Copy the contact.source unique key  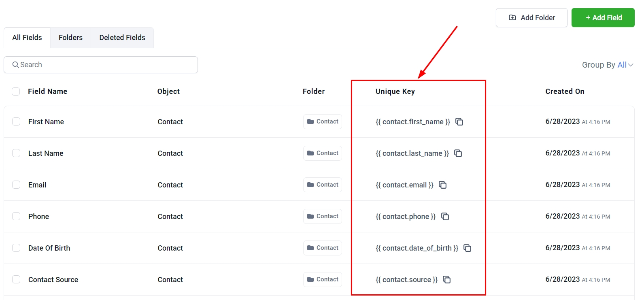coord(446,280)
